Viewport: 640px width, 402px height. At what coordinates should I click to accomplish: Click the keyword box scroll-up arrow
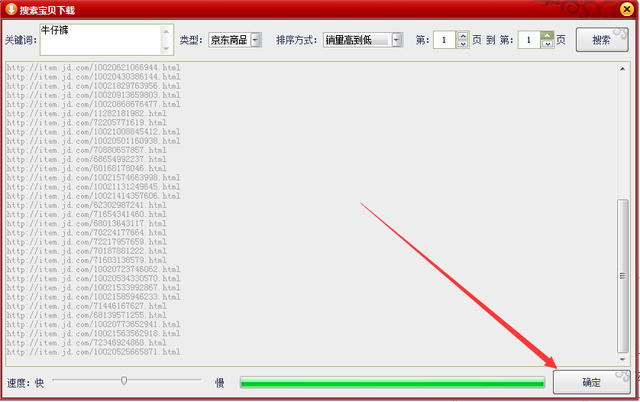click(x=166, y=31)
